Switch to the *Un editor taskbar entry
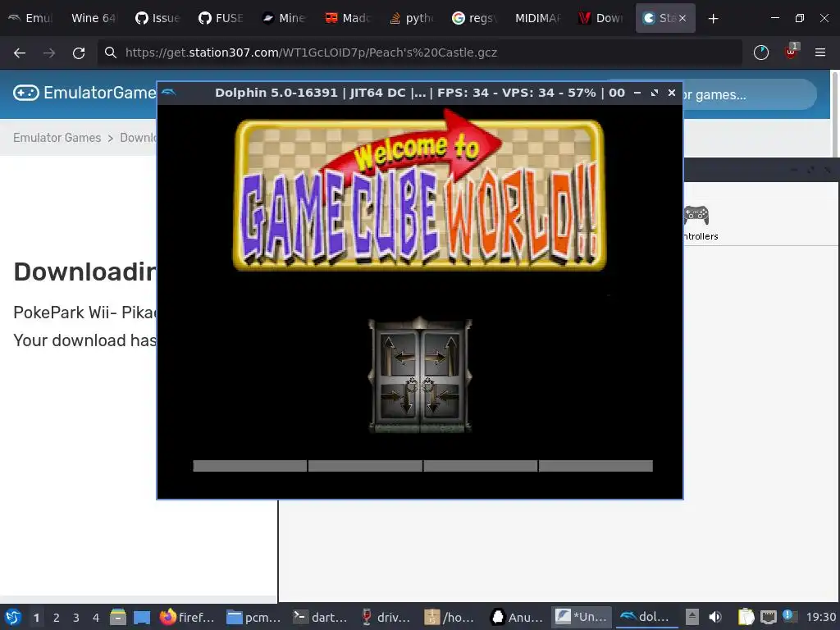 pos(582,617)
